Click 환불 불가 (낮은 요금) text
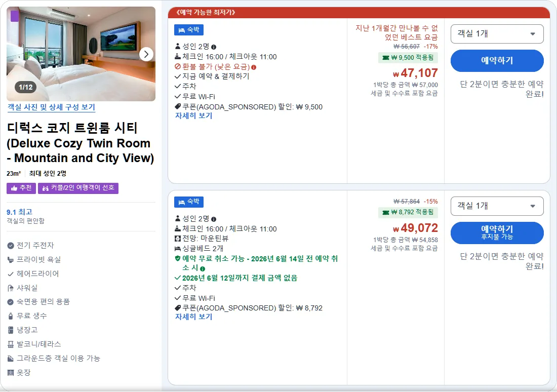 pos(216,67)
